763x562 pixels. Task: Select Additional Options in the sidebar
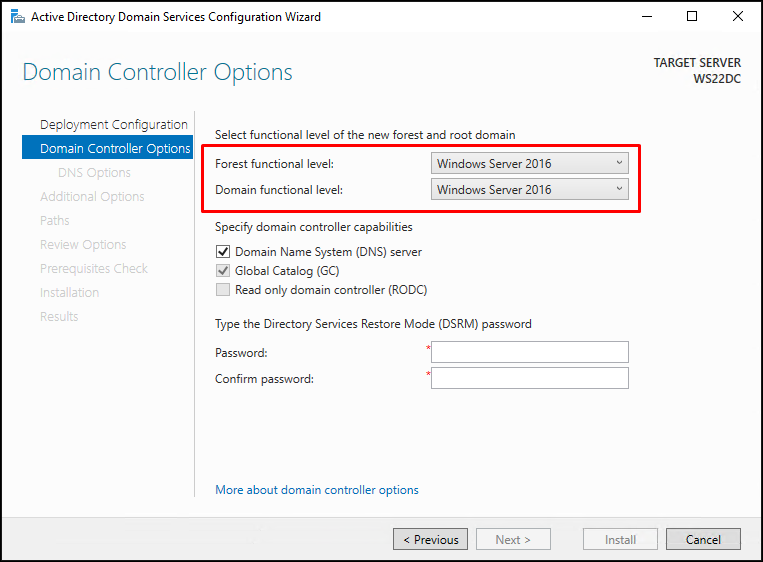pos(92,197)
